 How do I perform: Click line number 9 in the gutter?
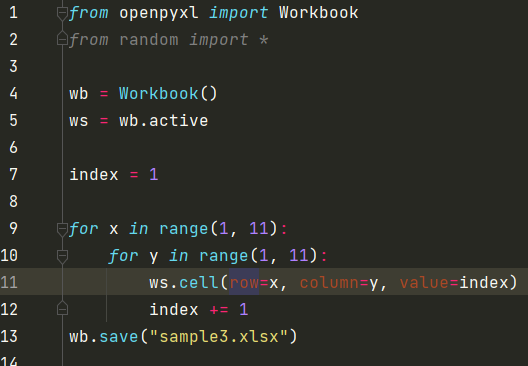coord(13,228)
